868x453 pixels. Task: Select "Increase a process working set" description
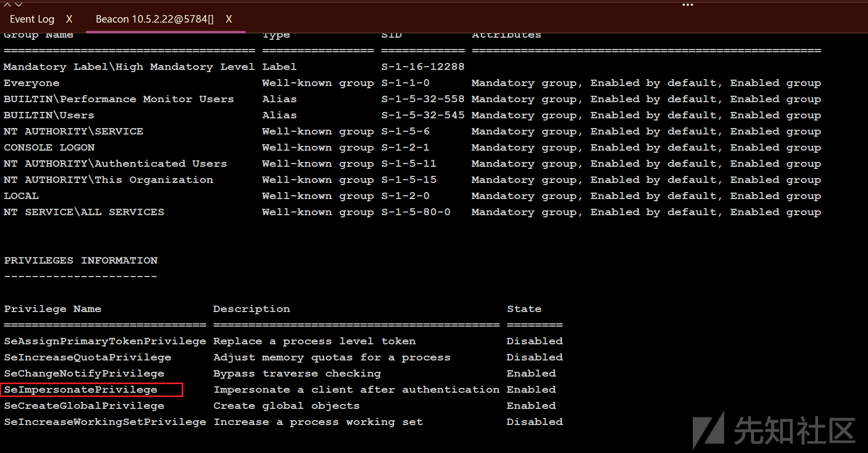(x=318, y=422)
